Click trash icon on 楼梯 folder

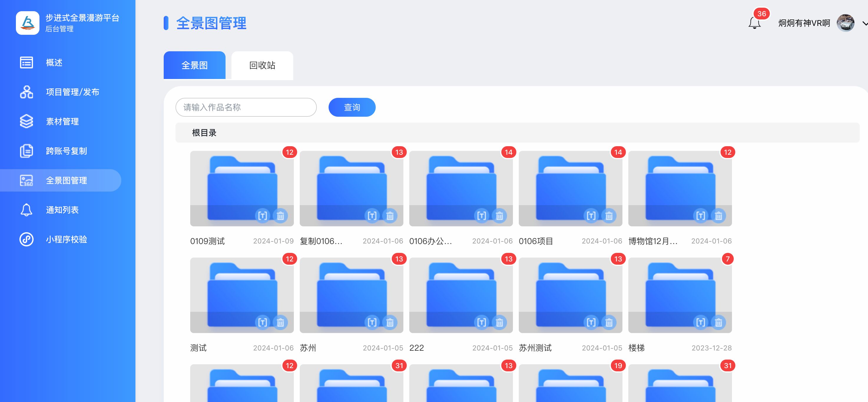coord(718,322)
